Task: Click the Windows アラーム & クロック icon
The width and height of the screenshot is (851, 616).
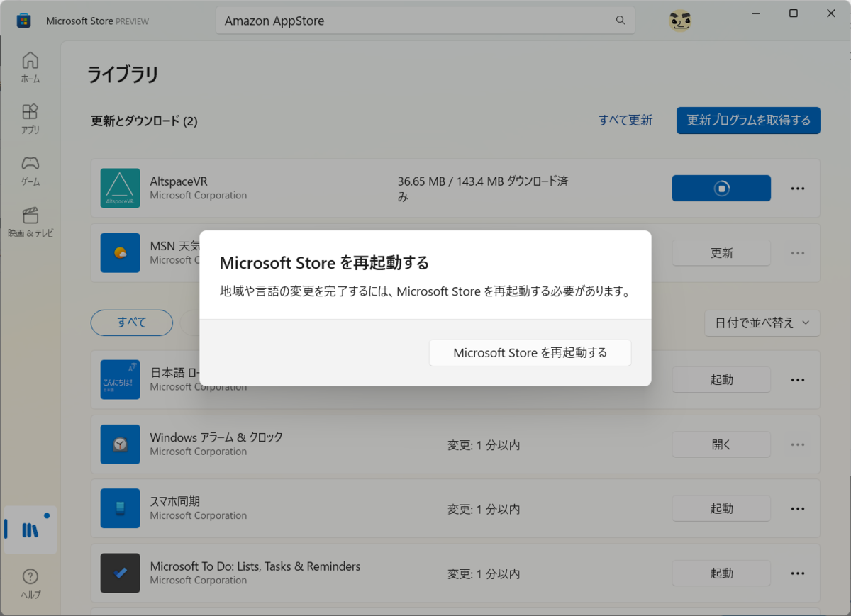Action: [x=120, y=444]
